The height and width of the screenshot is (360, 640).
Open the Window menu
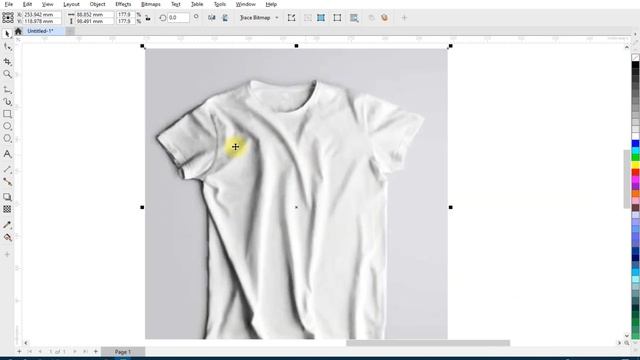pyautogui.click(x=246, y=4)
